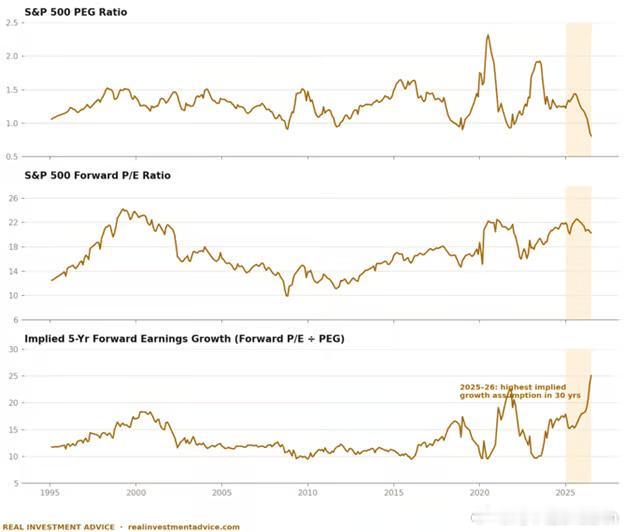Click the PEG Ratio peak above 2.0
This screenshot has width=624, height=532.
[x=488, y=35]
